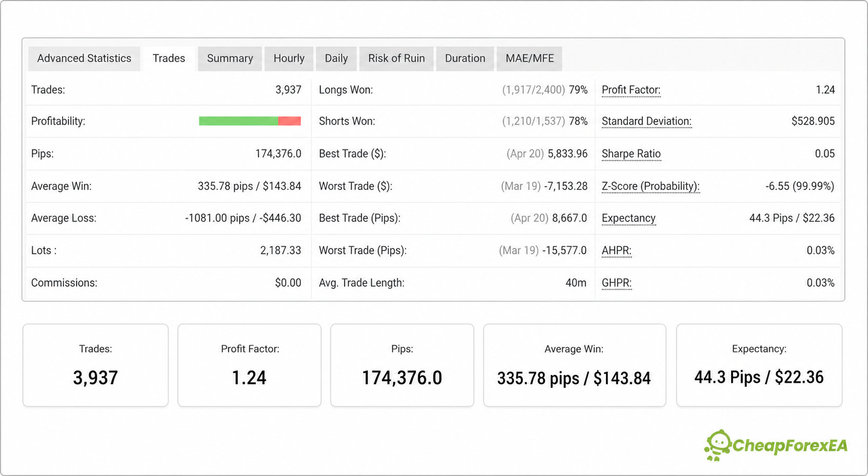Click the AHPR underlined label
The width and height of the screenshot is (868, 476).
click(617, 251)
